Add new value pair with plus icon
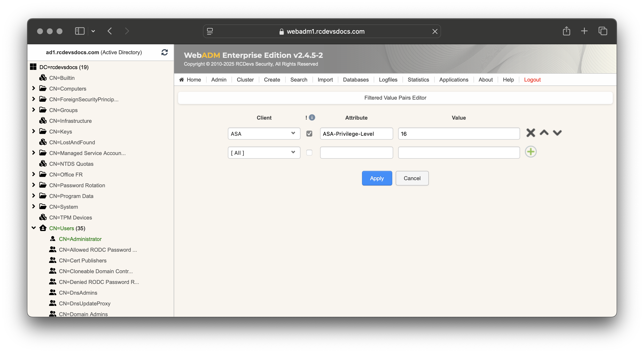The image size is (644, 353). (531, 152)
